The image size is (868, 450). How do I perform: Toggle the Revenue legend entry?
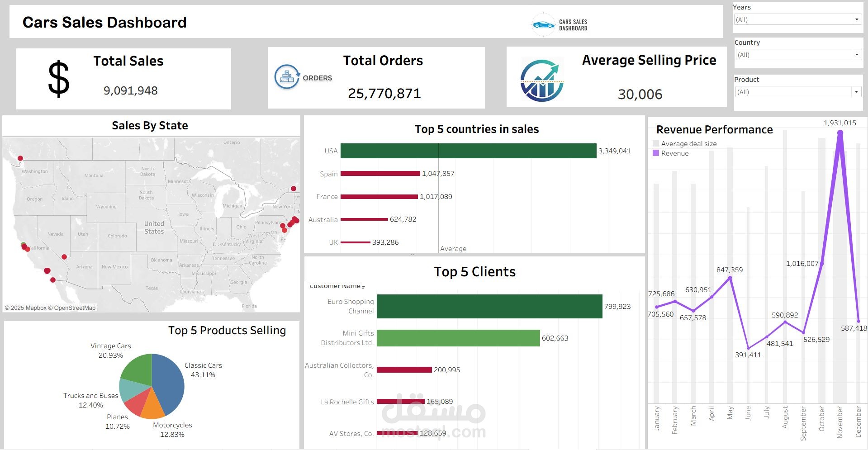point(674,153)
